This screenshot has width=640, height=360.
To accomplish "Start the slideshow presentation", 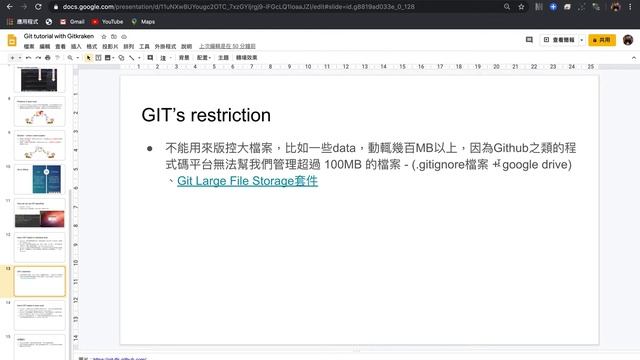I will pos(559,40).
